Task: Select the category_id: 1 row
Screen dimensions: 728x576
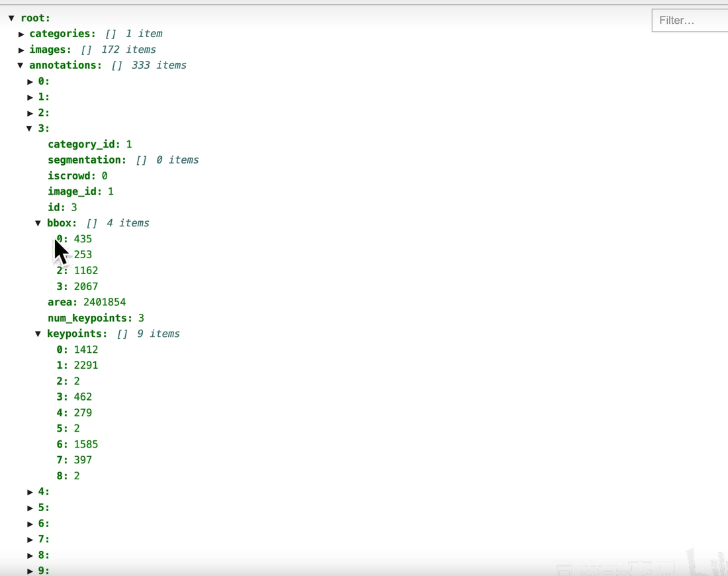Action: 89,144
